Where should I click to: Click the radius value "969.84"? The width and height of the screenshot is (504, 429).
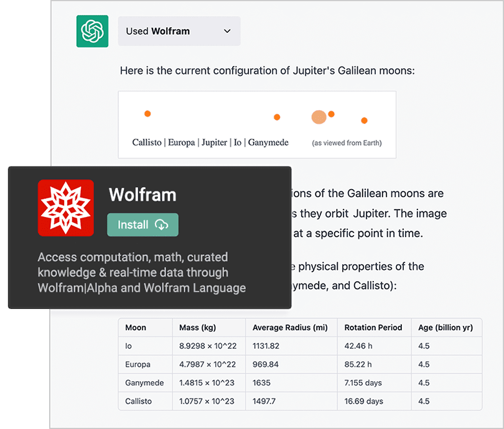[x=266, y=364]
